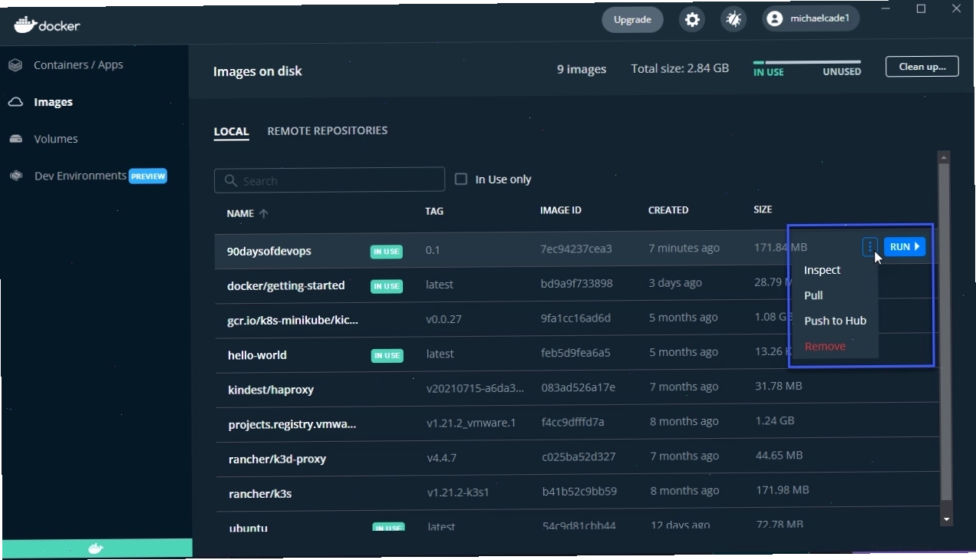Click image ID feb5d9fea6a5
This screenshot has width=976, height=560.
click(575, 353)
